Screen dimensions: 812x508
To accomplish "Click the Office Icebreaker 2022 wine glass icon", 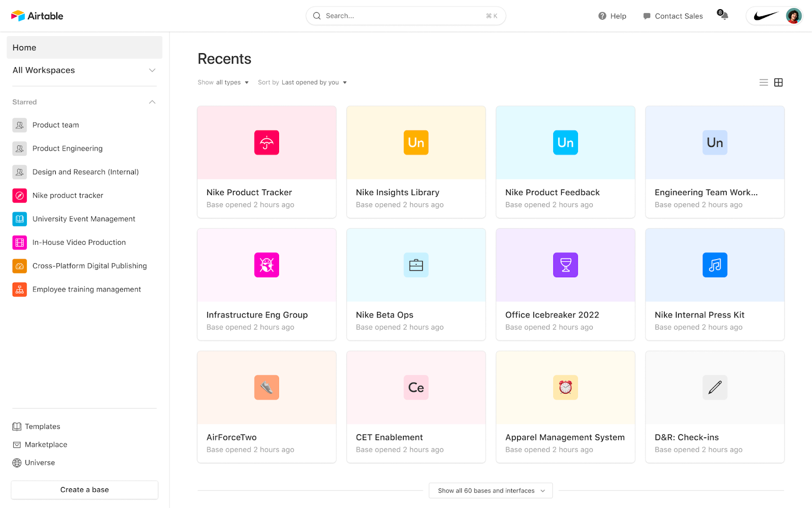I will [x=565, y=265].
